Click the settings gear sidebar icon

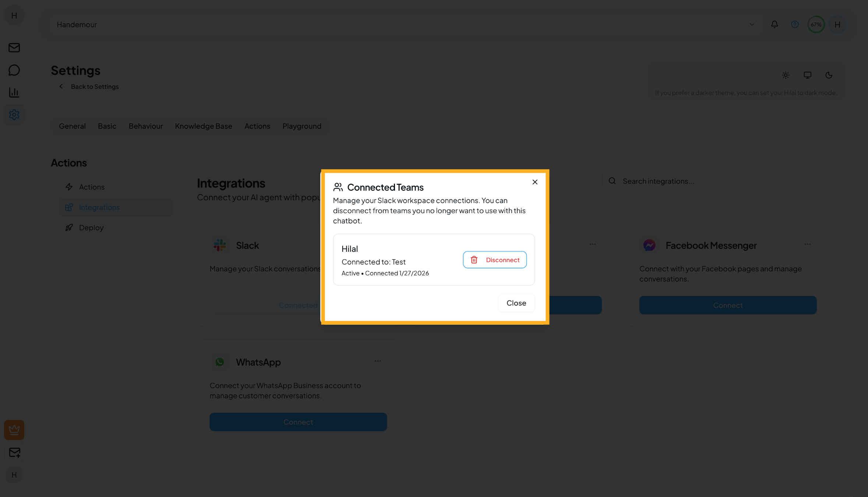pos(14,115)
